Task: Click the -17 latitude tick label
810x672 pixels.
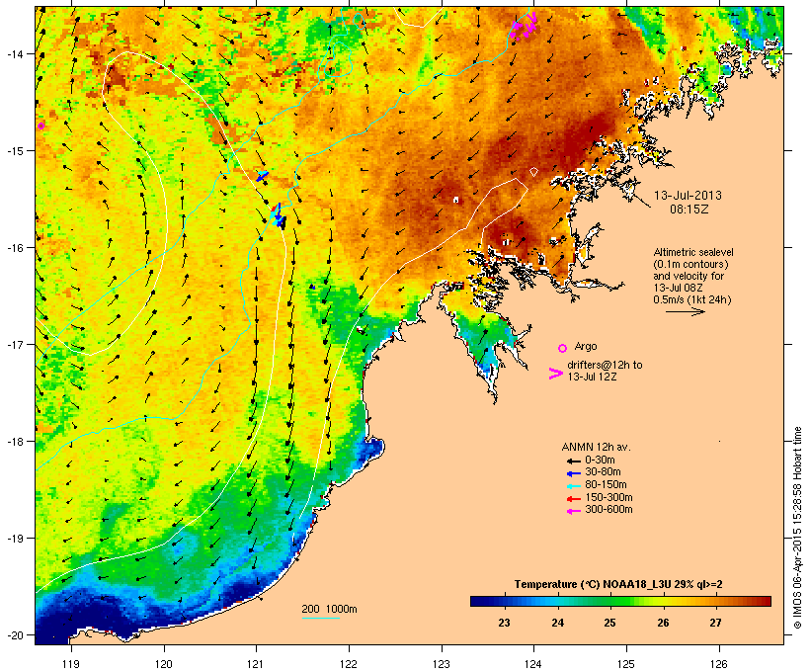Action: pyautogui.click(x=14, y=345)
